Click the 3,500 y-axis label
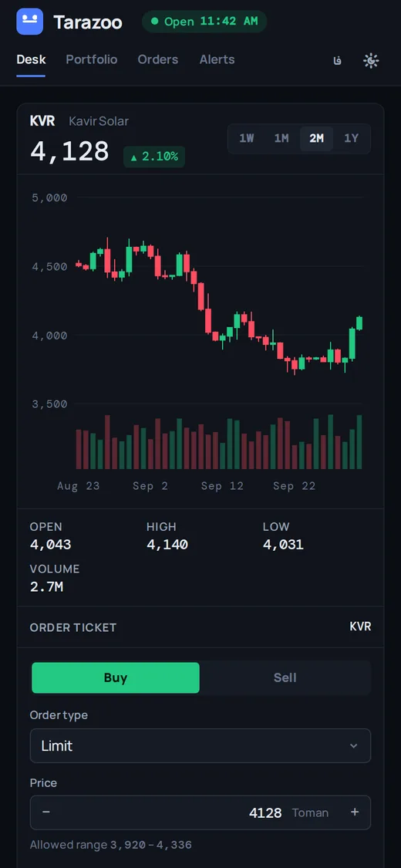 tap(50, 404)
